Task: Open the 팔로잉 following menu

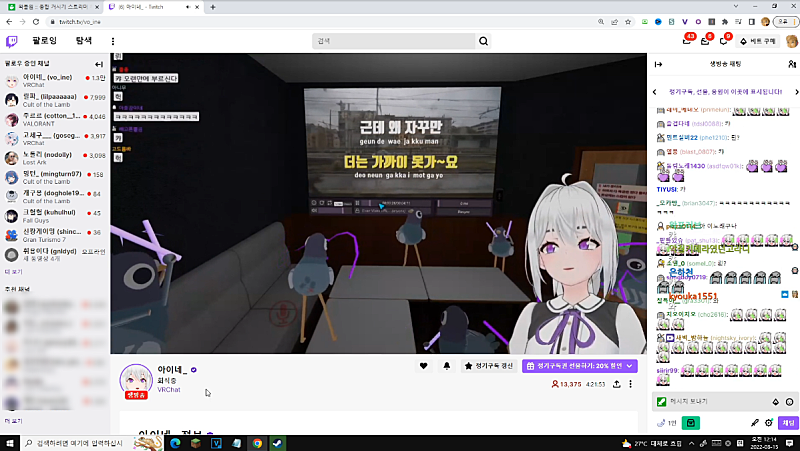Action: [x=44, y=40]
